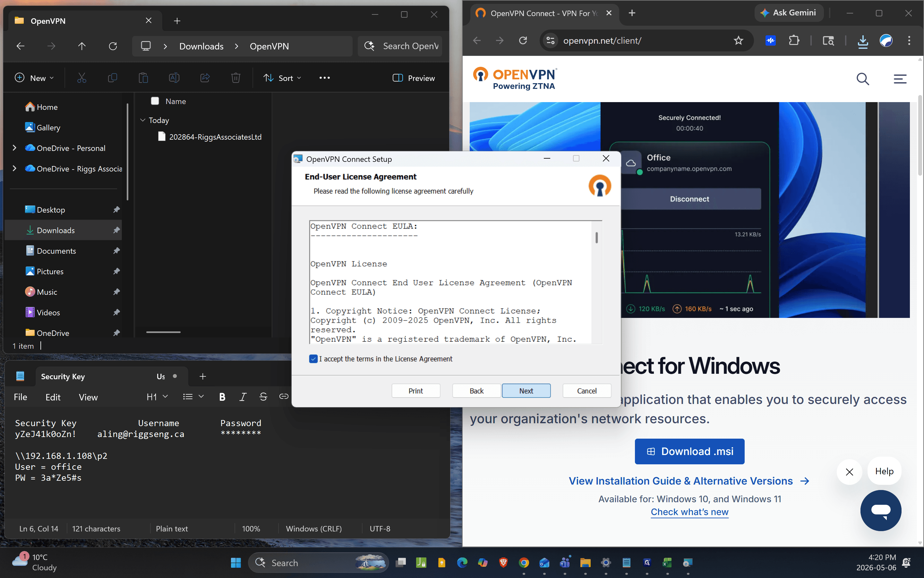This screenshot has width=924, height=578.
Task: Open the Windows Start button on the taskbar
Action: (x=236, y=563)
